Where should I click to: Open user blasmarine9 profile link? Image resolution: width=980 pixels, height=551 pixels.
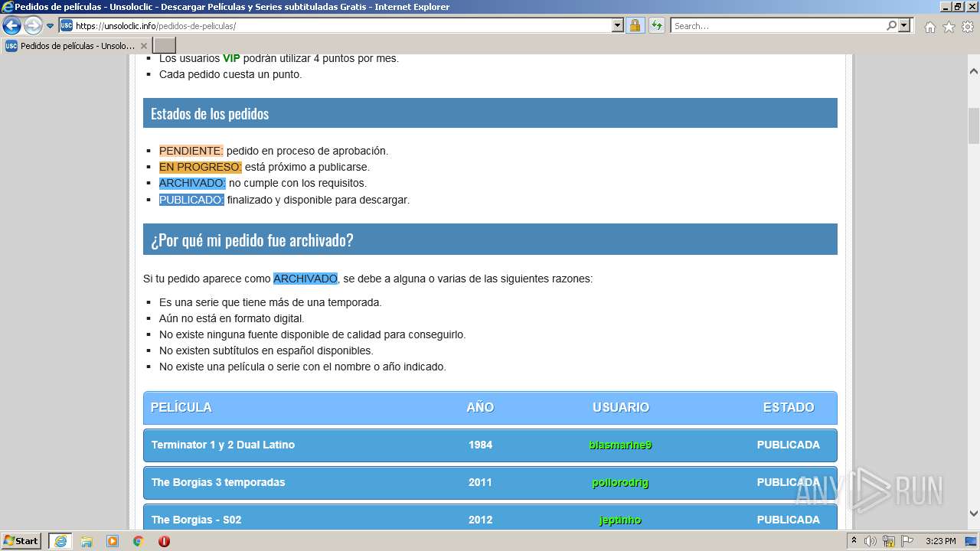pyautogui.click(x=621, y=445)
